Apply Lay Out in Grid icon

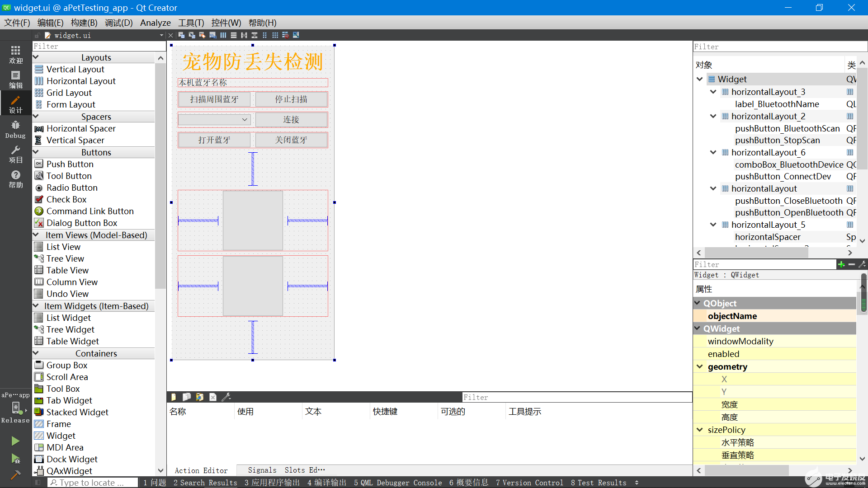click(275, 35)
